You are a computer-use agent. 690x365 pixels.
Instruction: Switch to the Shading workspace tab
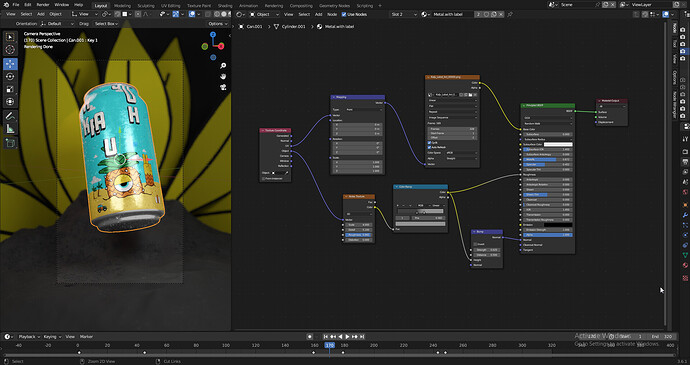tap(225, 6)
